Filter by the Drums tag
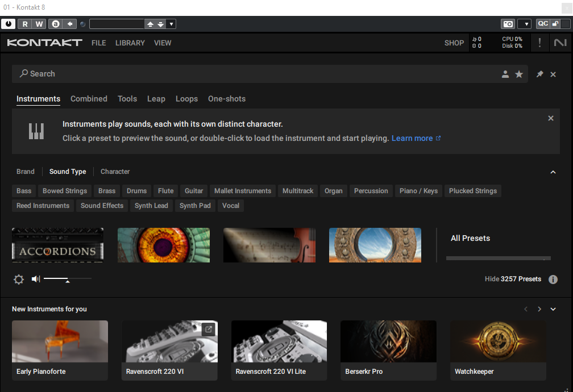Viewport: 573px width, 392px height. coord(136,191)
